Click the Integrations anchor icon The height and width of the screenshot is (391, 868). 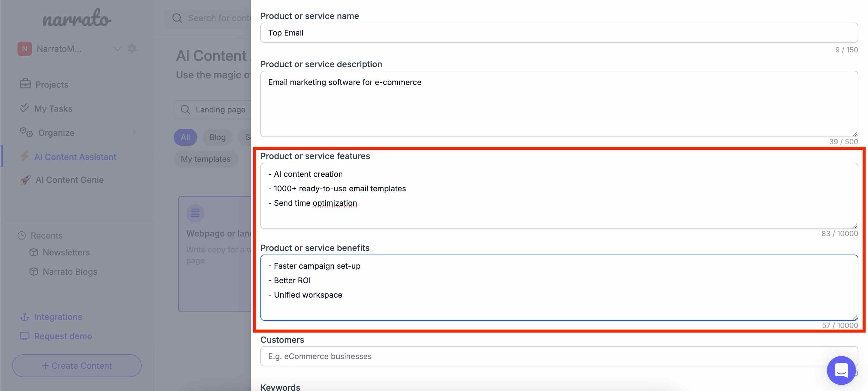[x=25, y=317]
